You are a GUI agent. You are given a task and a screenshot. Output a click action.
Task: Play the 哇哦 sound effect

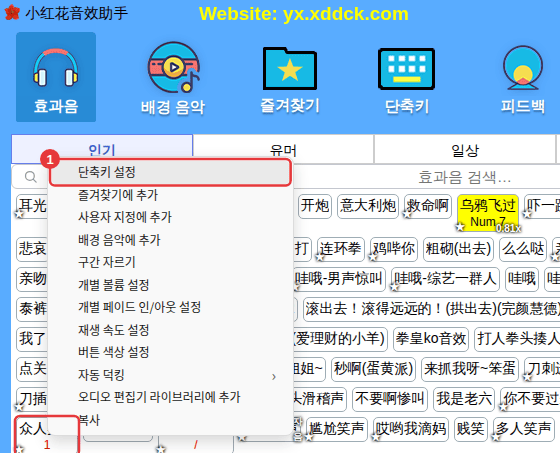(522, 279)
